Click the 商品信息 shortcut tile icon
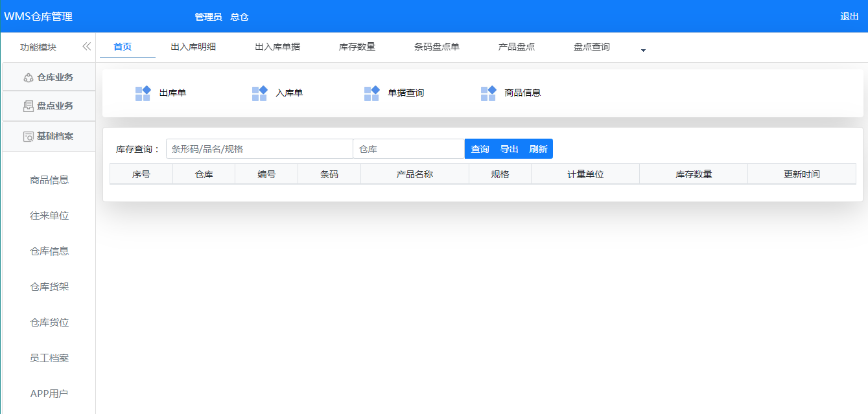868x414 pixels. click(488, 93)
